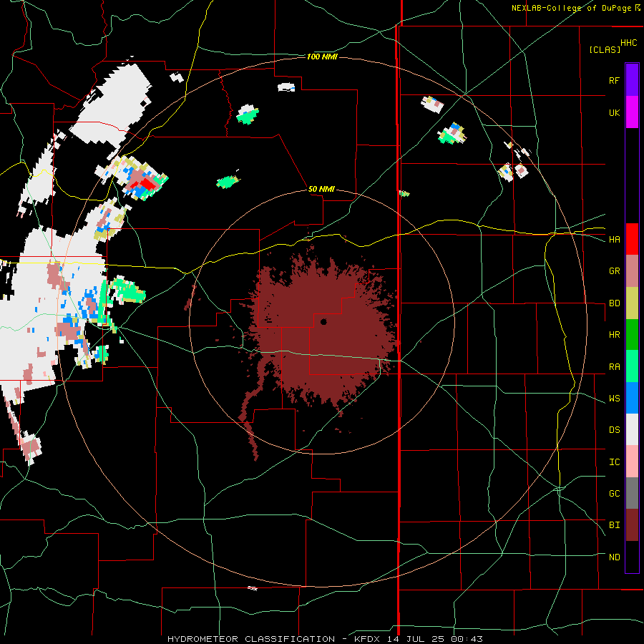This screenshot has width=644, height=644.
Task: Click the ND legend label
Action: click(614, 557)
